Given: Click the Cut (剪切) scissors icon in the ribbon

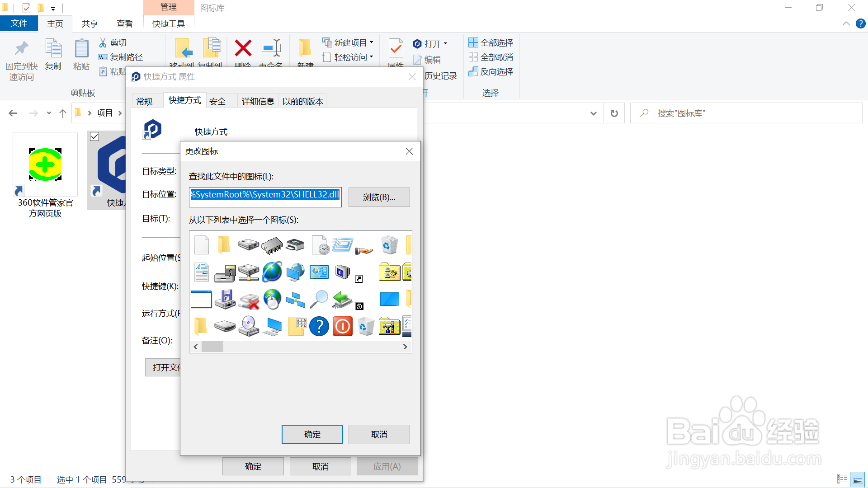Looking at the screenshot, I should pyautogui.click(x=103, y=42).
